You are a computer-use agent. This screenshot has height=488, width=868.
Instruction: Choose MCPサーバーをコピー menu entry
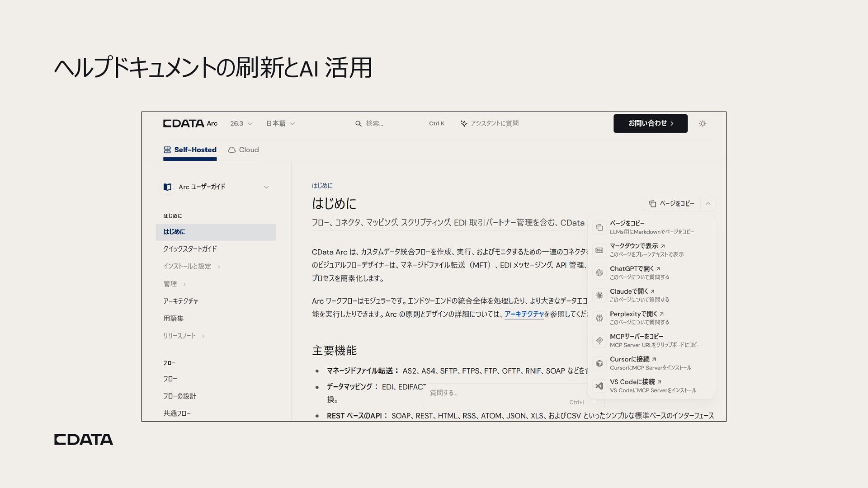pos(651,340)
